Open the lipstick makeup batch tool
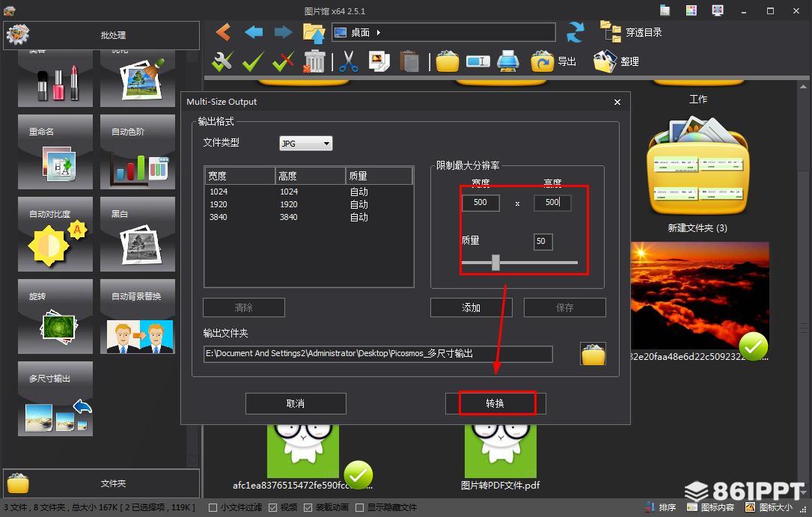The height and width of the screenshot is (517, 812). pos(55,79)
